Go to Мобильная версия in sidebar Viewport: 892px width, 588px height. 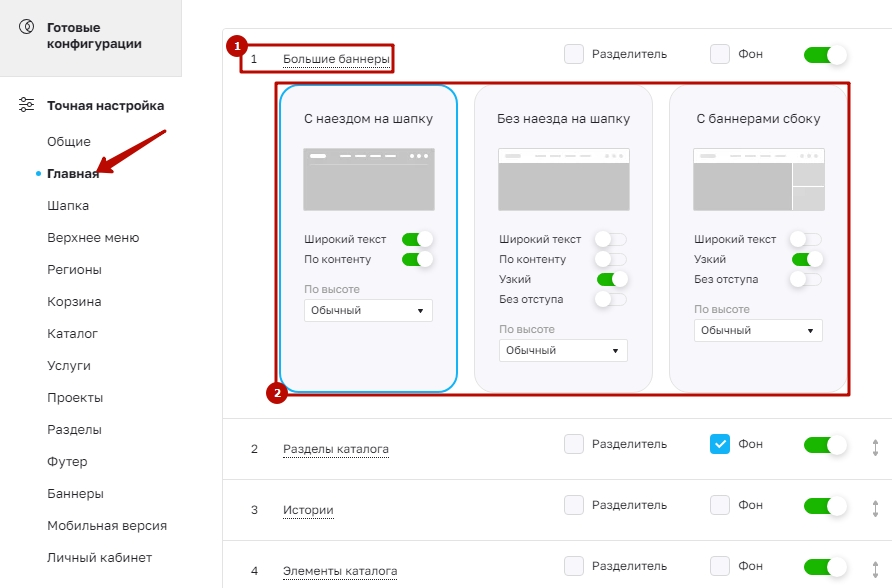(x=107, y=526)
